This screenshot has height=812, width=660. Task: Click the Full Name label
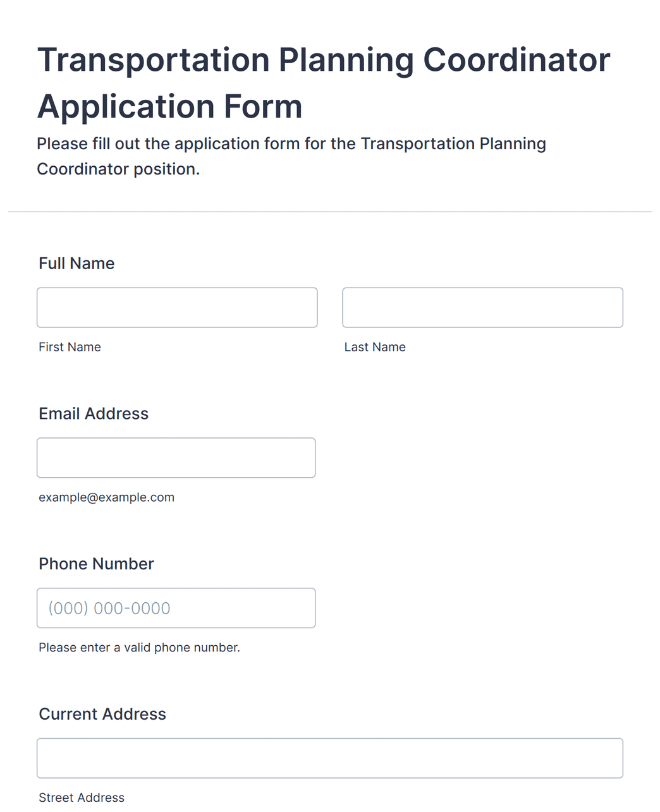pos(76,264)
